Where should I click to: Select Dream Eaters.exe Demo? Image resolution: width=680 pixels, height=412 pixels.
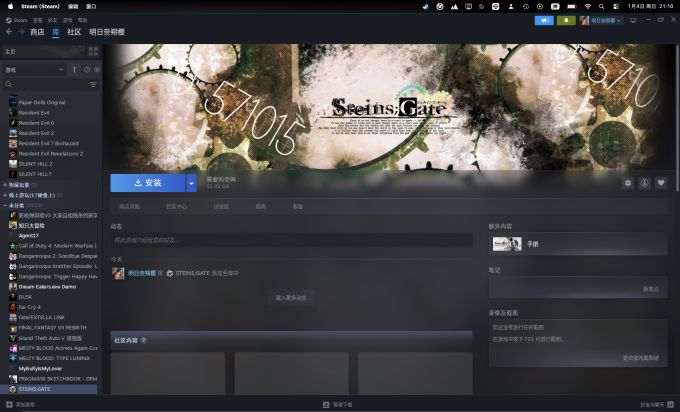47,287
